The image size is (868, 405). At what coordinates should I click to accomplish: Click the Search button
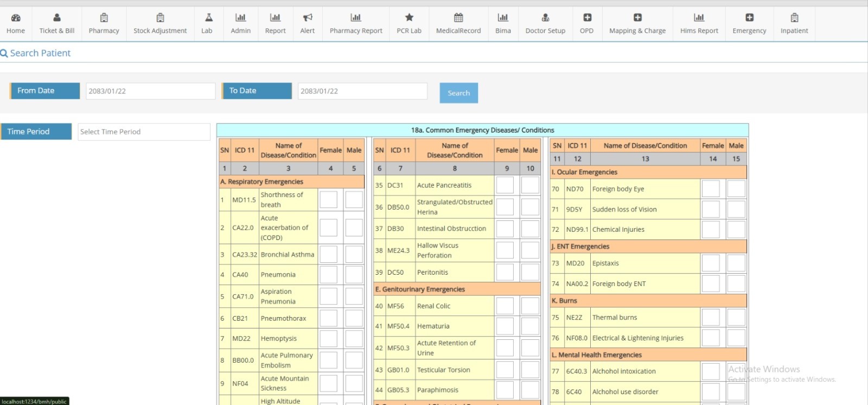click(458, 93)
